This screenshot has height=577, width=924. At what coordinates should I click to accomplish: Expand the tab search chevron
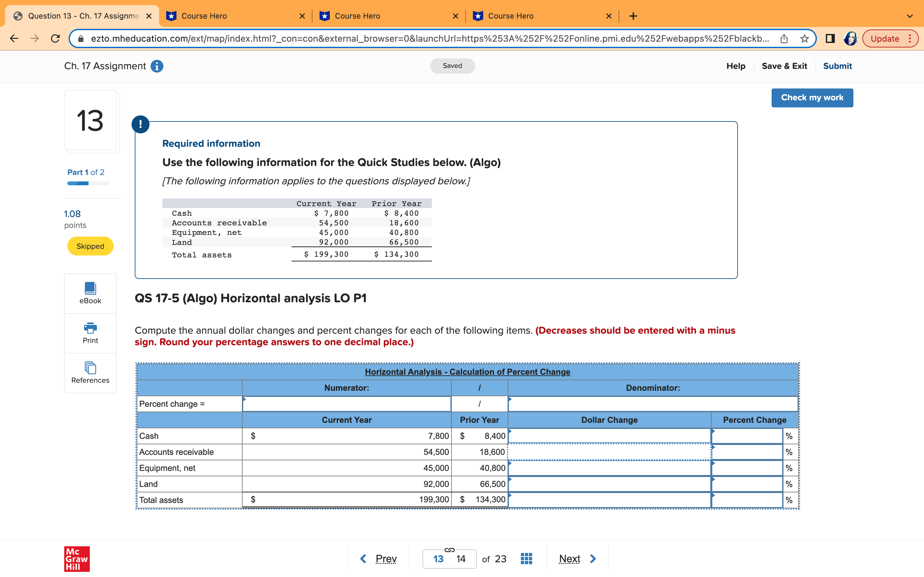point(910,16)
